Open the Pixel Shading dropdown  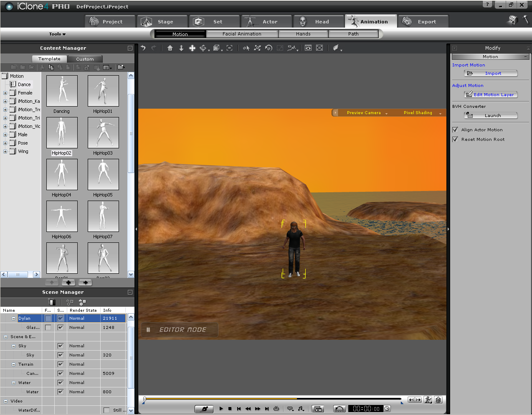(x=422, y=113)
